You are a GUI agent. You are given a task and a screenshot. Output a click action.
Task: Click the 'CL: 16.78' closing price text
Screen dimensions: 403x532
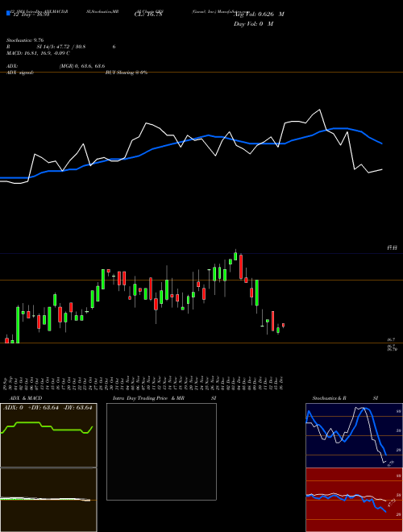[x=148, y=15]
